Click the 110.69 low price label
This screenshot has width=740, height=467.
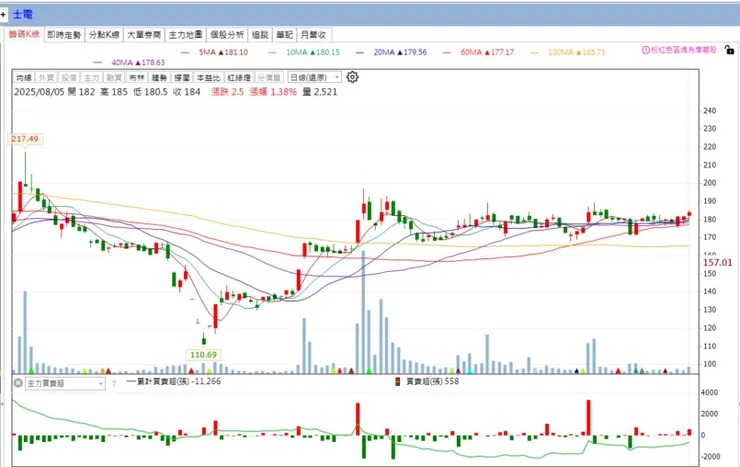click(203, 354)
